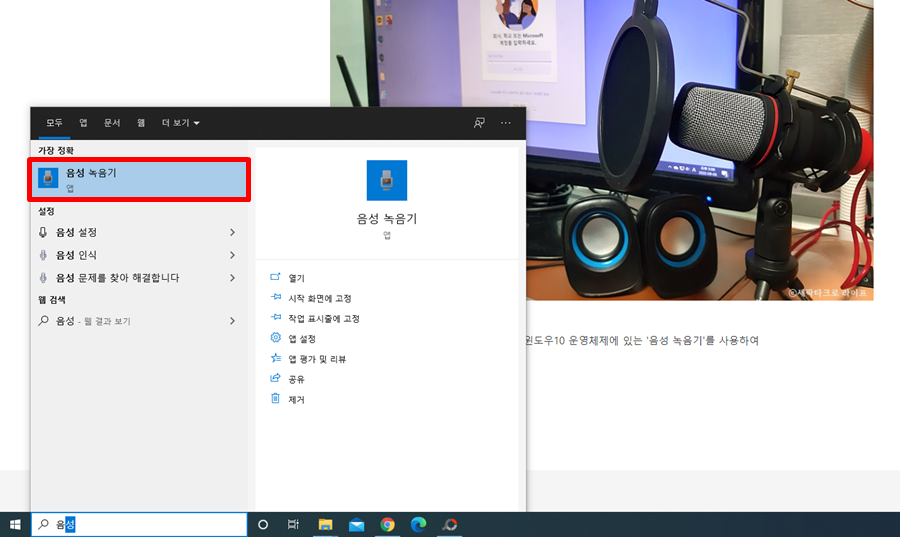Image resolution: width=900 pixels, height=537 pixels.
Task: Click gear icon next to 앱 설정
Action: (x=276, y=337)
